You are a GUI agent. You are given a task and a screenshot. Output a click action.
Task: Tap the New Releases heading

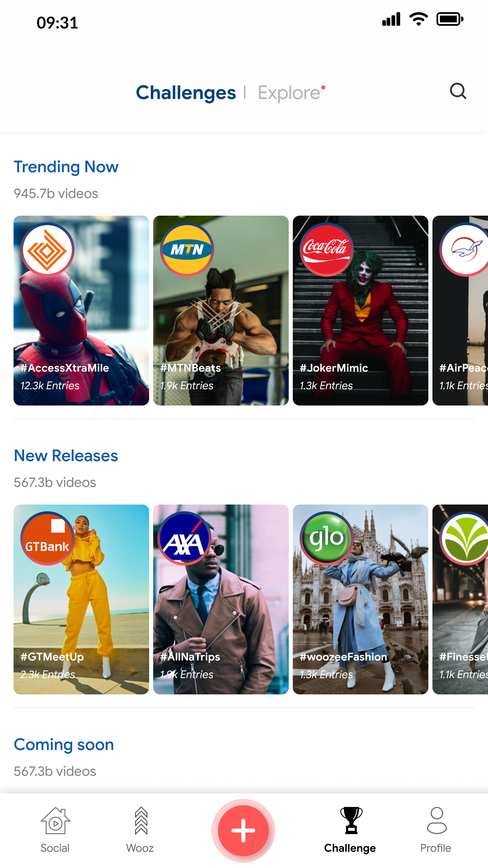[x=66, y=456]
